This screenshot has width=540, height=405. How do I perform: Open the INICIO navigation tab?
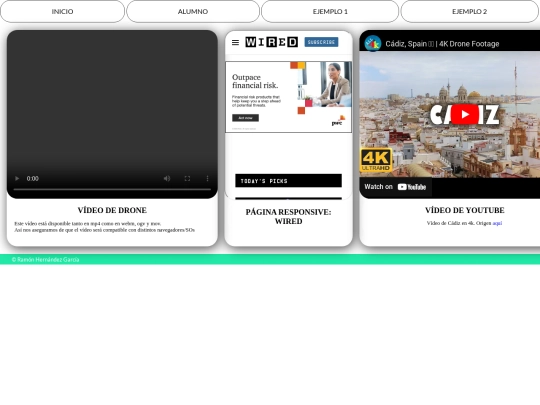pyautogui.click(x=62, y=11)
